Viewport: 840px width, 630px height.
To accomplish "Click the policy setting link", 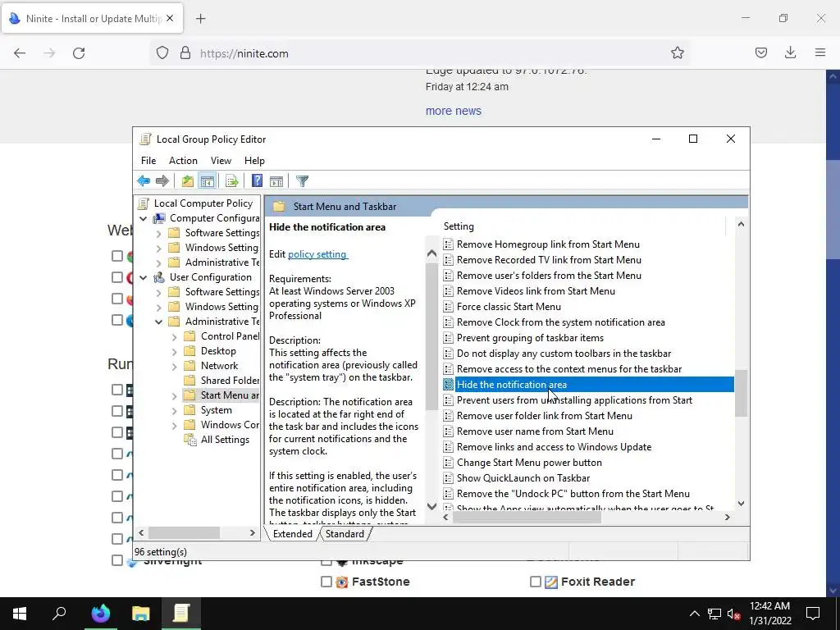I will tap(317, 254).
